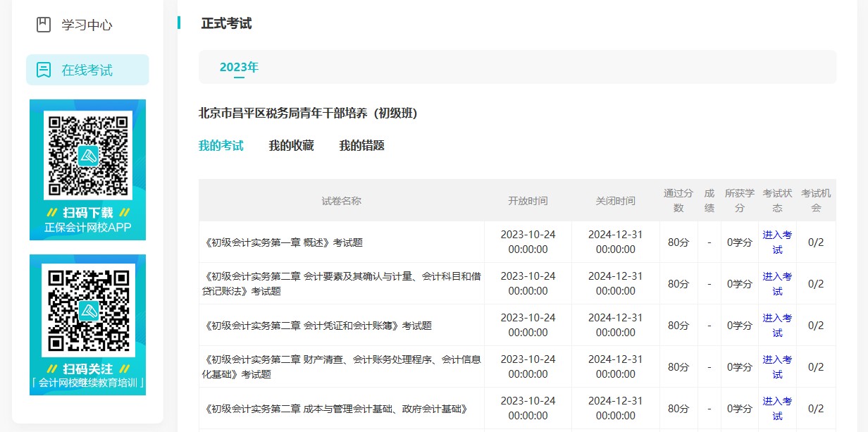Click the 扫码下载 APP QR code
Image resolution: width=868 pixels, height=432 pixels.
pos(87,155)
